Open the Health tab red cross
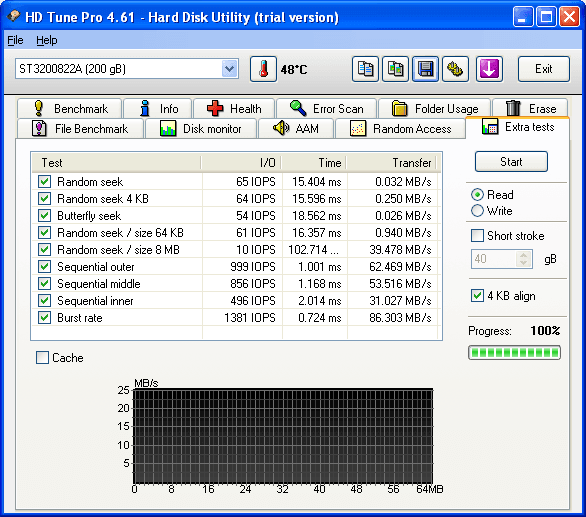 click(234, 108)
